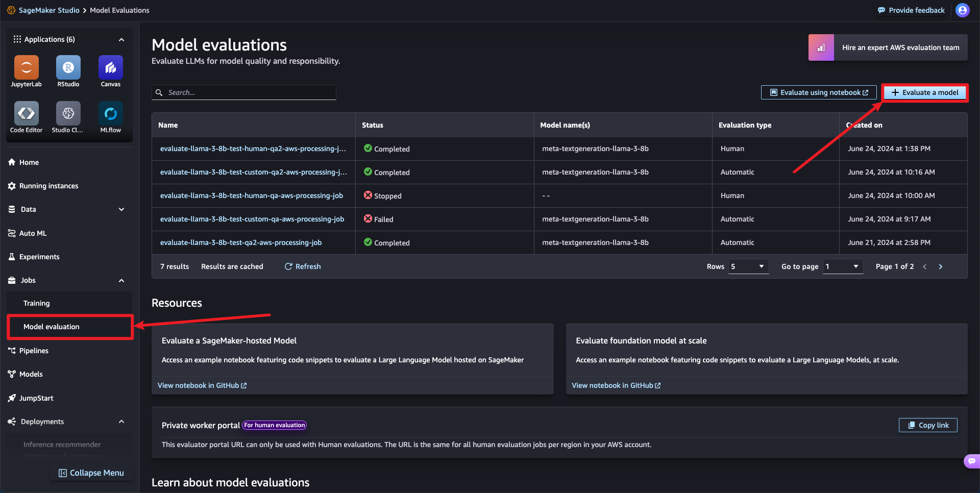Copy the private worker portal link
The width and height of the screenshot is (980, 493).
click(928, 425)
